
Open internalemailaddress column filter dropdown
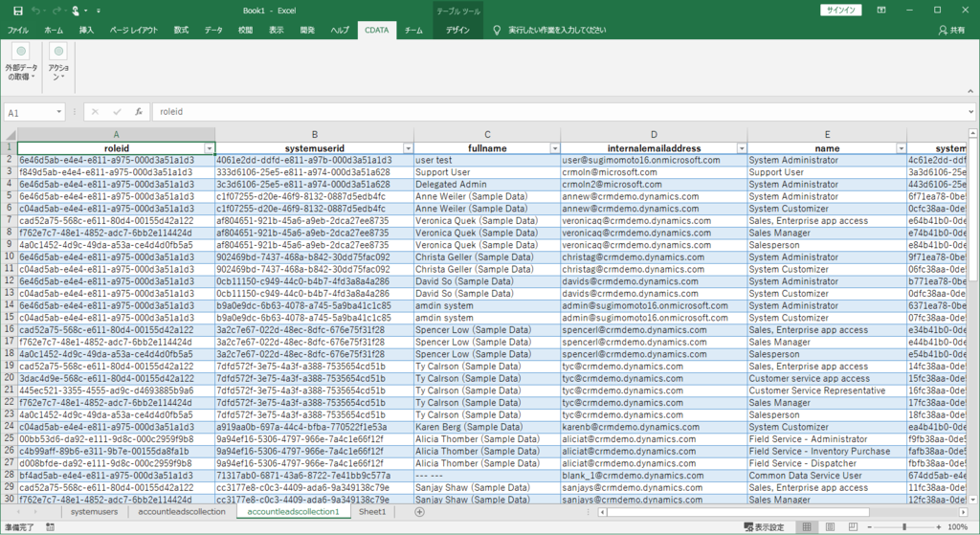(x=742, y=148)
